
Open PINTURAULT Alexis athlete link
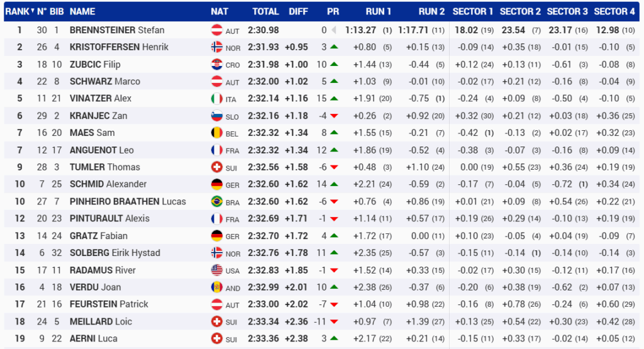(109, 218)
